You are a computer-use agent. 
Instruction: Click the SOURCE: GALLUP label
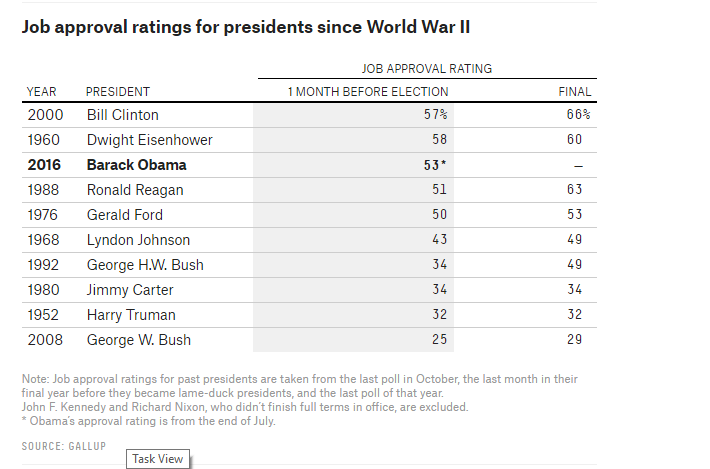(66, 445)
